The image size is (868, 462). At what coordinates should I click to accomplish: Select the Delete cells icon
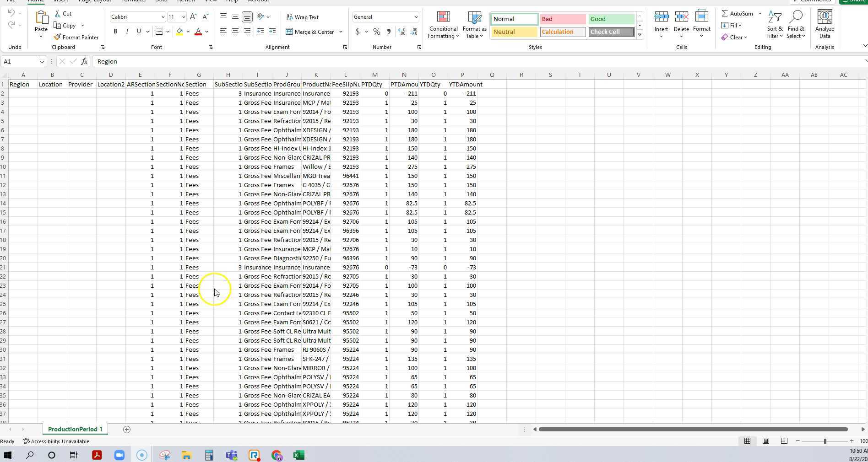[681, 21]
